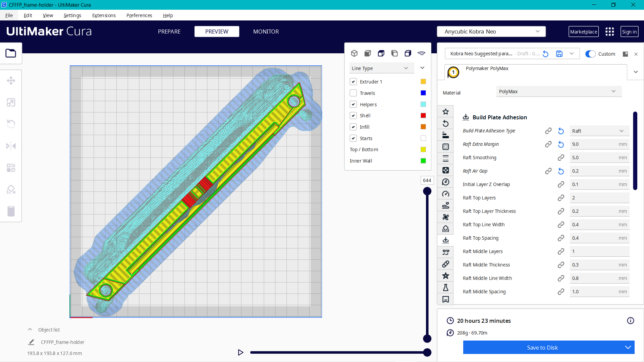This screenshot has height=362, width=644.
Task: Open a file using the folder icon
Action: click(x=11, y=53)
